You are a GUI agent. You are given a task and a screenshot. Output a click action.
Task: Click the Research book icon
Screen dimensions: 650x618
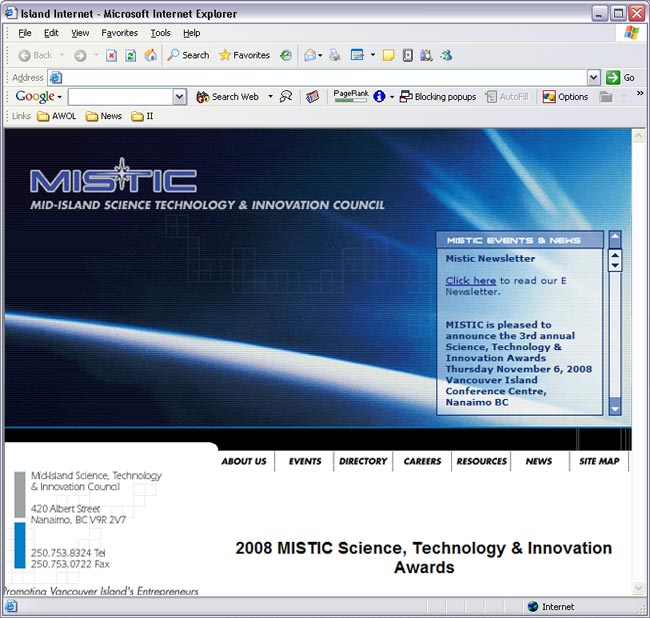coord(426,55)
